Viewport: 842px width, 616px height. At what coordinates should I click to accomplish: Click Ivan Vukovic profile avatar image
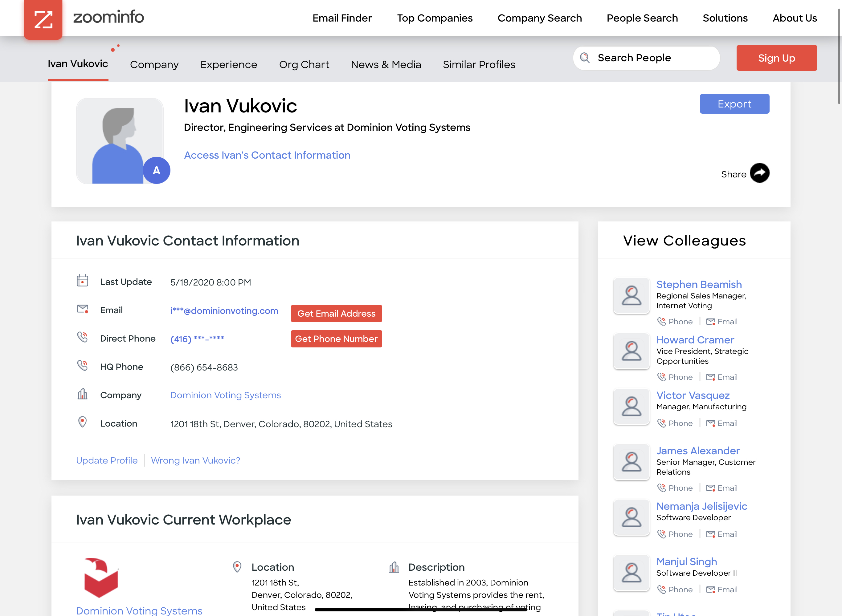point(120,141)
